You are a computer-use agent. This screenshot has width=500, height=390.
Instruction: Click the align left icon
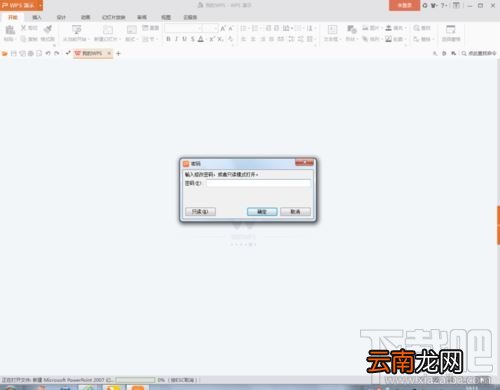point(243,39)
